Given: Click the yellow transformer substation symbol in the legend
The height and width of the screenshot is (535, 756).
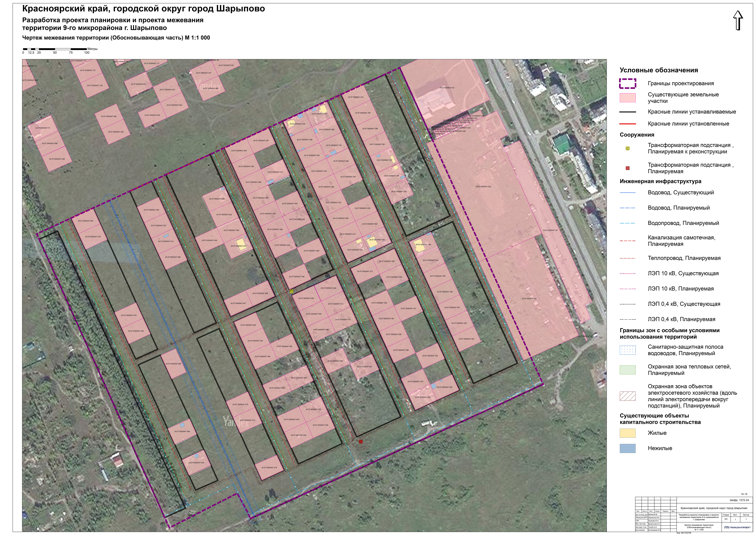Looking at the screenshot, I should point(628,149).
